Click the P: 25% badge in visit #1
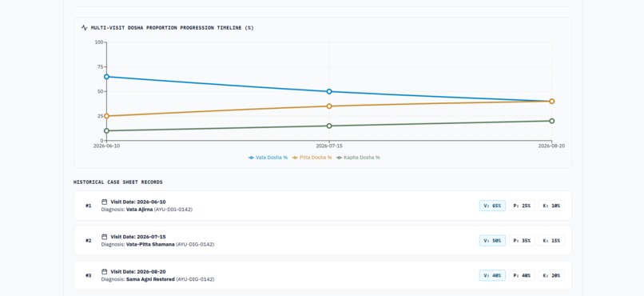The width and height of the screenshot is (644, 296). 522,206
